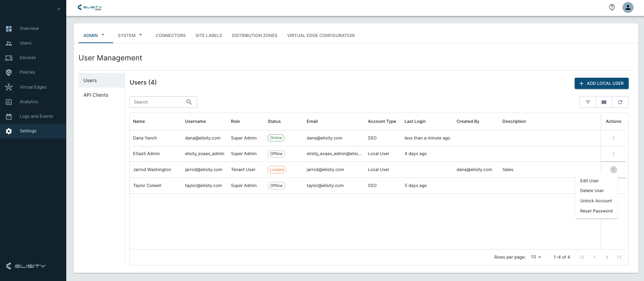Expand the SYSTEM tab dropdown

pyautogui.click(x=141, y=35)
